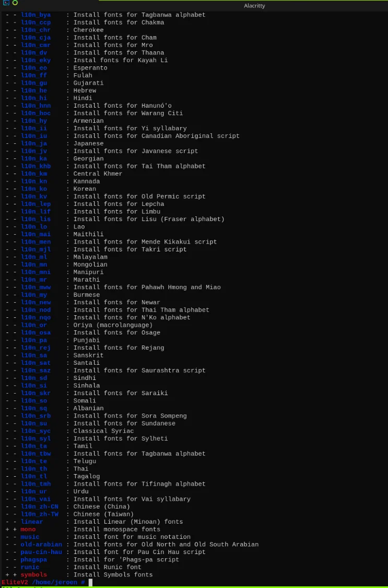388x588 pixels.
Task: Click the plus indicators beside the symbols flag
Action: pyautogui.click(x=11, y=575)
